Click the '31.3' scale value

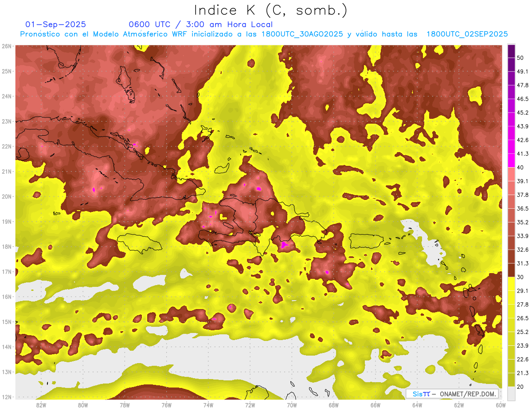(x=523, y=263)
